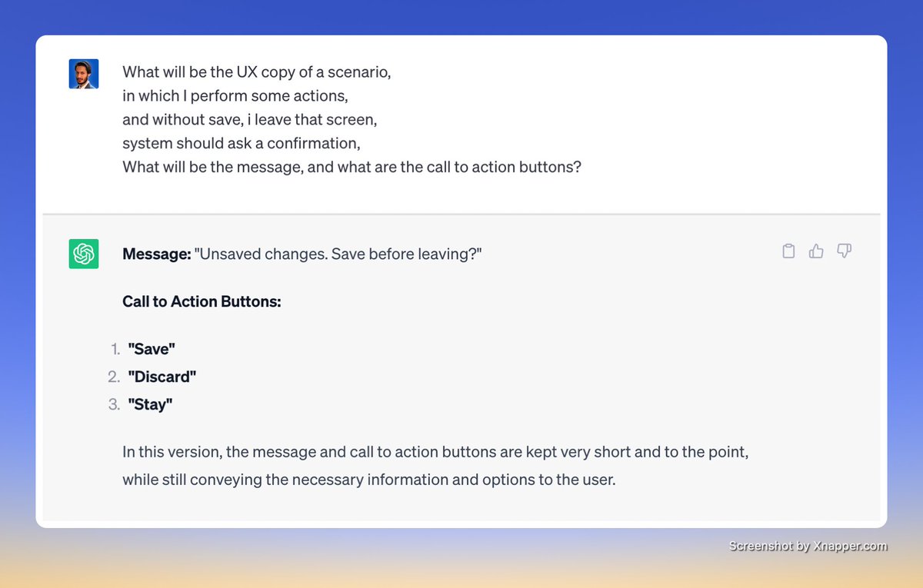Screen dimensions: 923x588
Task: Click the thumbs down icon
Action: [x=844, y=251]
